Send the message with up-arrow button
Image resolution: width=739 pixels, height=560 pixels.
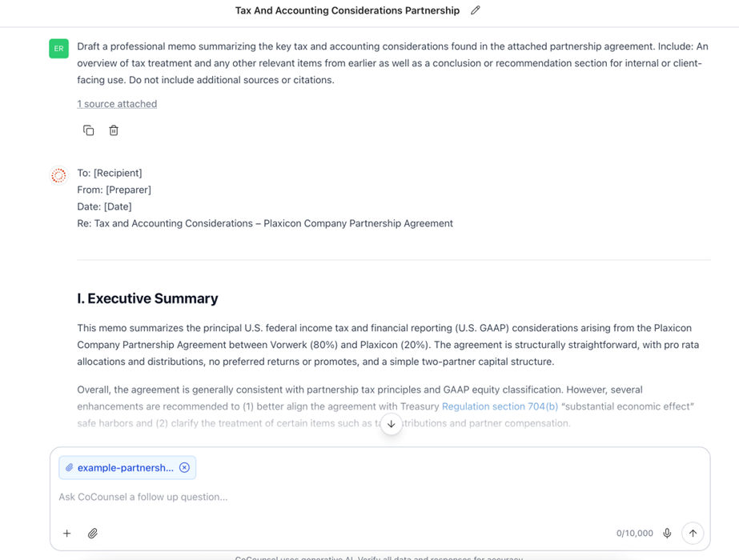(693, 534)
